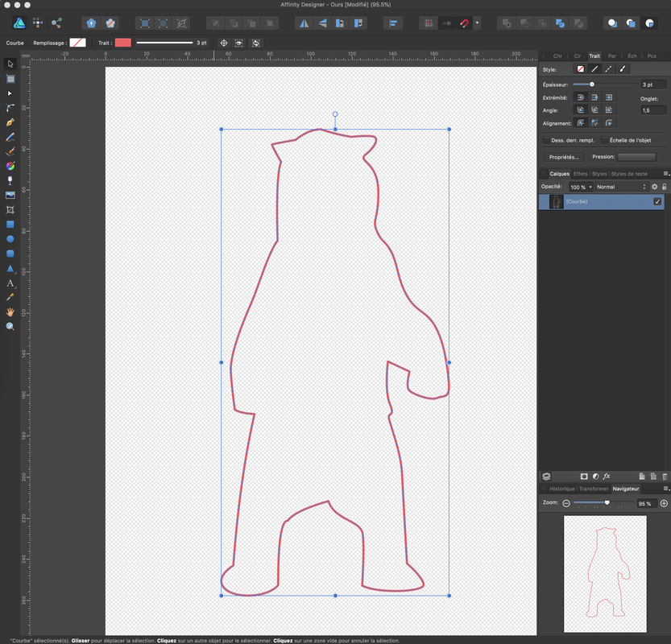This screenshot has width=671, height=644.
Task: Select the Artboard tool
Action: (x=10, y=79)
